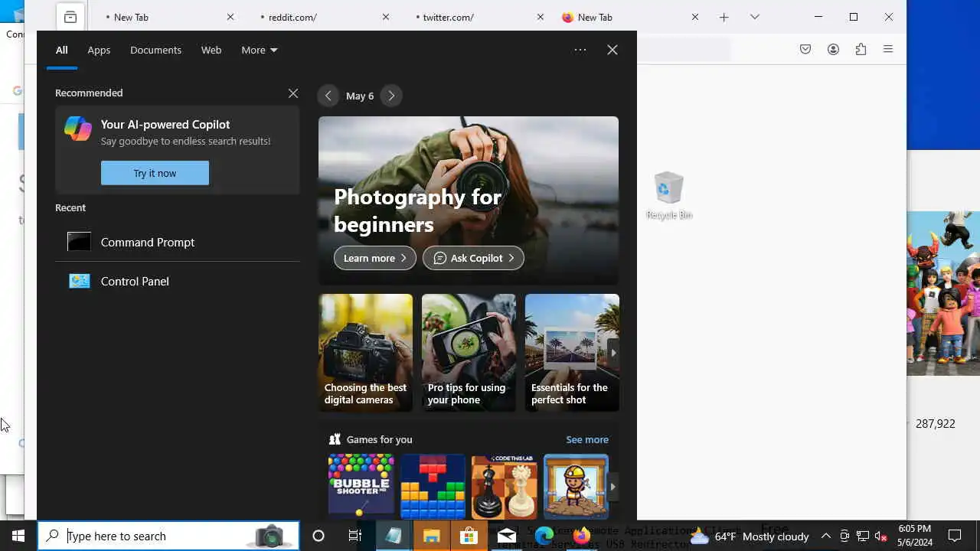
Task: Close the search panel
Action: (x=612, y=50)
